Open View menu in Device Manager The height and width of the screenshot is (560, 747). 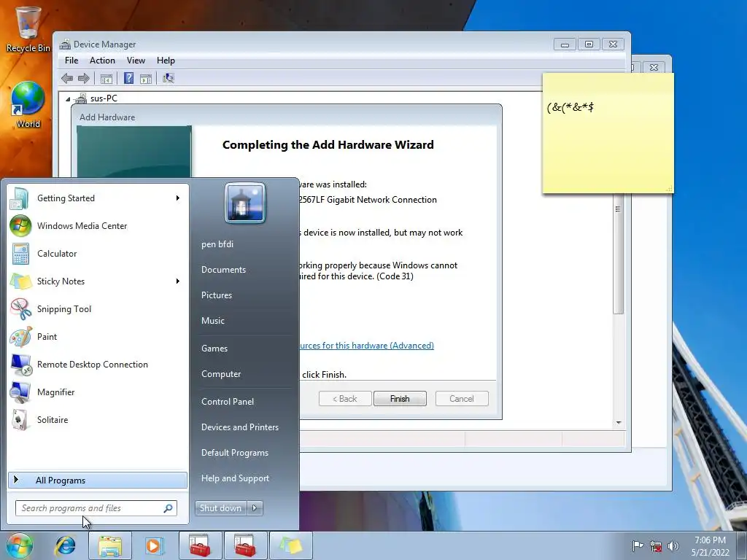pos(136,61)
